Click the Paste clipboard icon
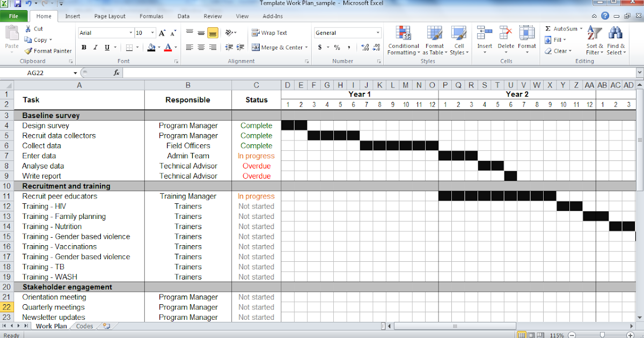 [12, 33]
